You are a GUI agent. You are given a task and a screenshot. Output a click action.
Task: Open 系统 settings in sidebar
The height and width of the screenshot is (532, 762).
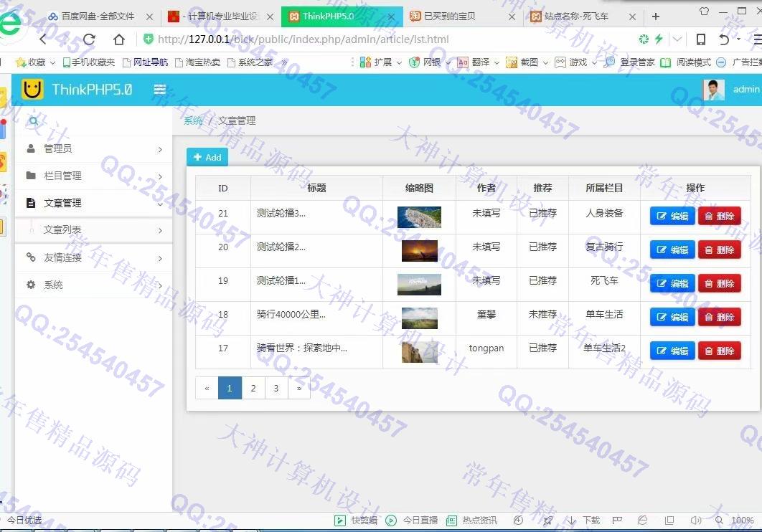(94, 285)
